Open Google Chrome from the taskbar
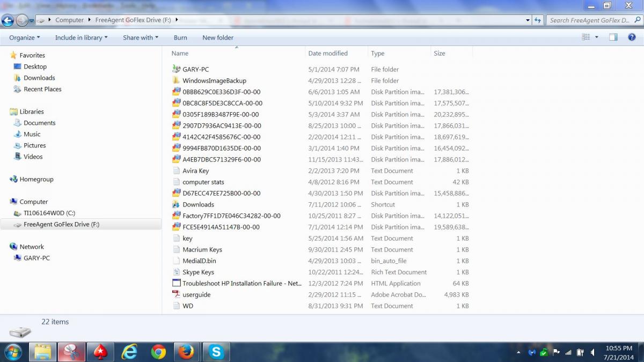644x362 pixels. click(x=158, y=352)
